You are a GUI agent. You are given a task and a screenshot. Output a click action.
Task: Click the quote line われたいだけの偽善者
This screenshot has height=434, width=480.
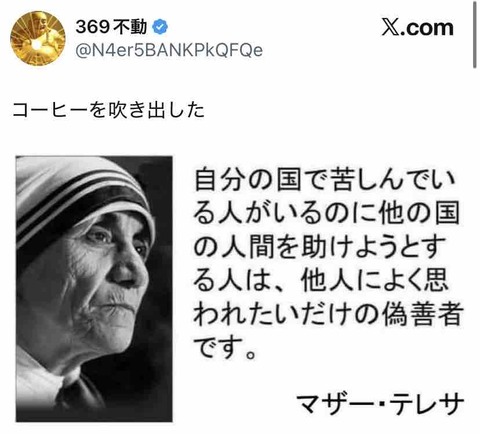click(328, 314)
